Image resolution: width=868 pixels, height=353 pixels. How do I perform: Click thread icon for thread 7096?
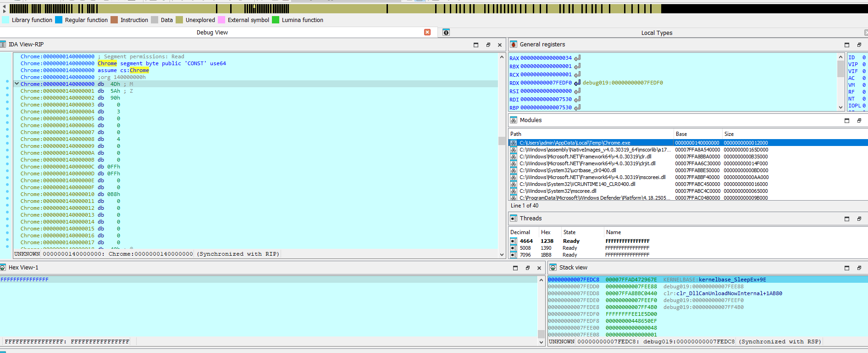click(514, 255)
